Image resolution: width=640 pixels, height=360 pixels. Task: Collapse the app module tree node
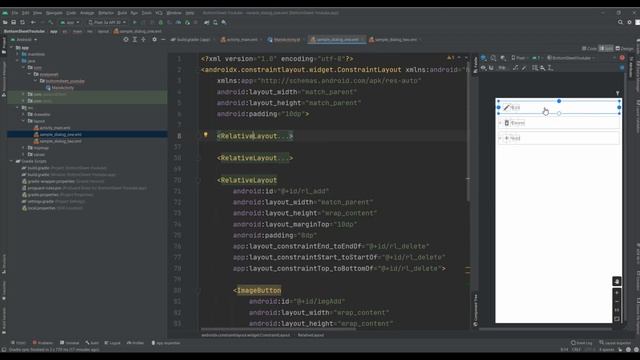pos(11,48)
